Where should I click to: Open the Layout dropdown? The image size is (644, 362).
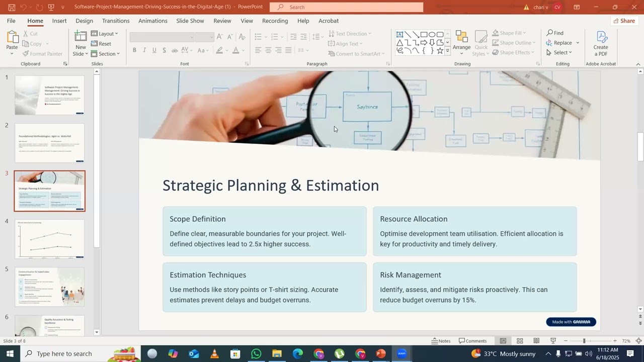point(105,34)
